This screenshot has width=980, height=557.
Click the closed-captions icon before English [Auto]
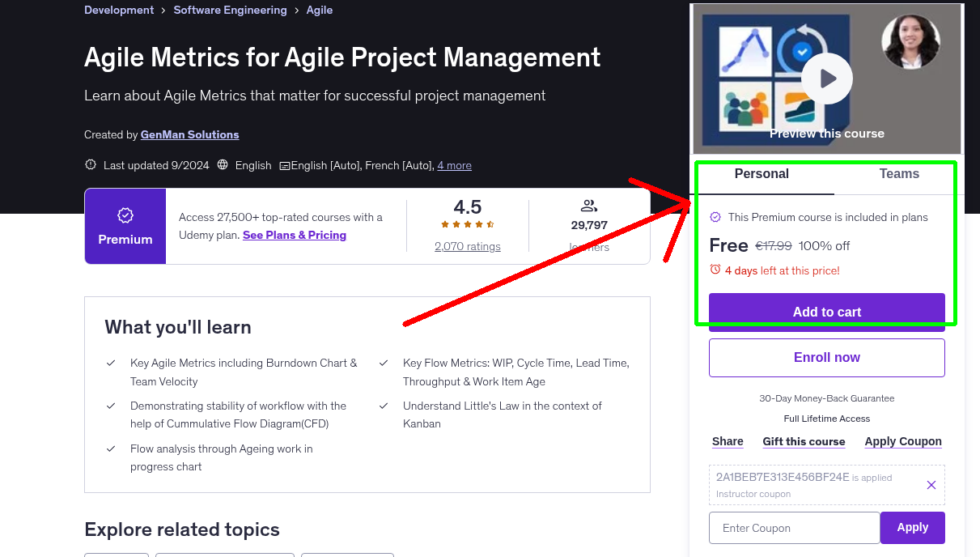tap(284, 165)
